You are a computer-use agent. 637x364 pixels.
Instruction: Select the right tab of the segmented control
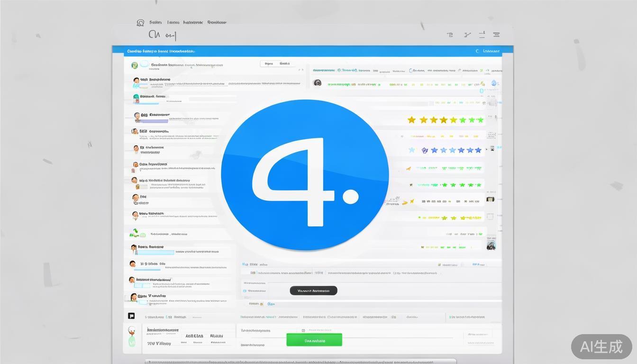284,64
